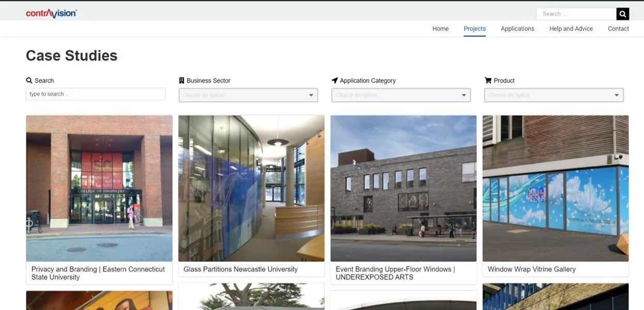Open Vitrine Gallery window wrap photo
The width and height of the screenshot is (644, 310).
556,189
